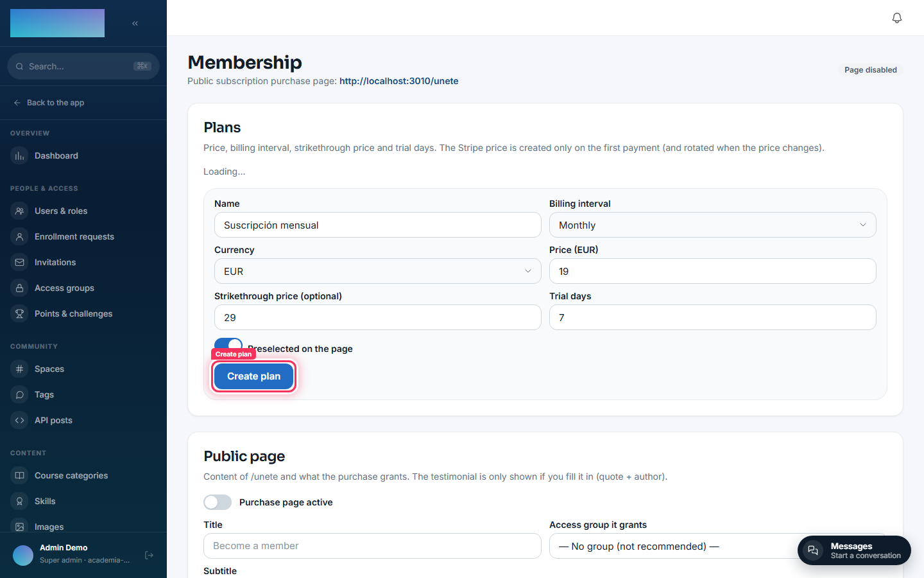Viewport: 924px width, 578px height.
Task: Click the search magnifier icon
Action: point(19,66)
